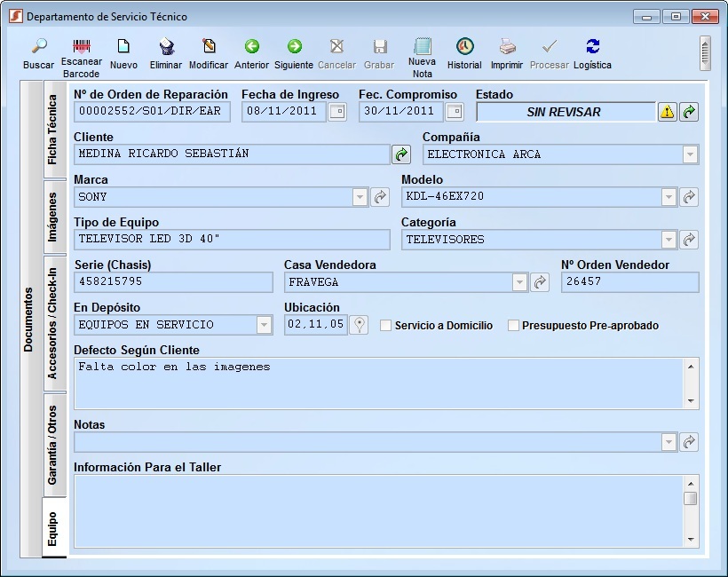Screen dimensions: 728x577
Task: Click the arrow button beside Casa Vendedora
Action: coord(540,282)
